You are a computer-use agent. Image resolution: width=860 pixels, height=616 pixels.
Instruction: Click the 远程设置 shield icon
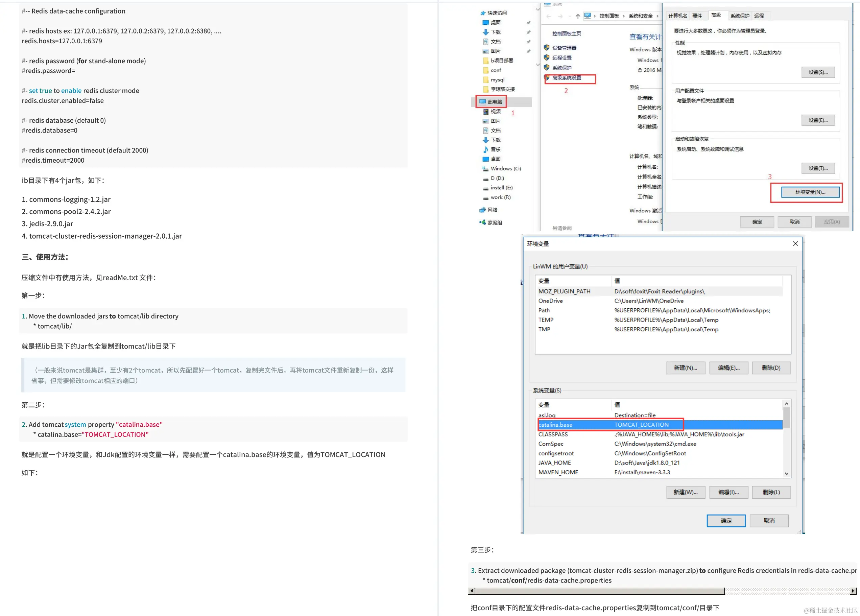click(546, 58)
